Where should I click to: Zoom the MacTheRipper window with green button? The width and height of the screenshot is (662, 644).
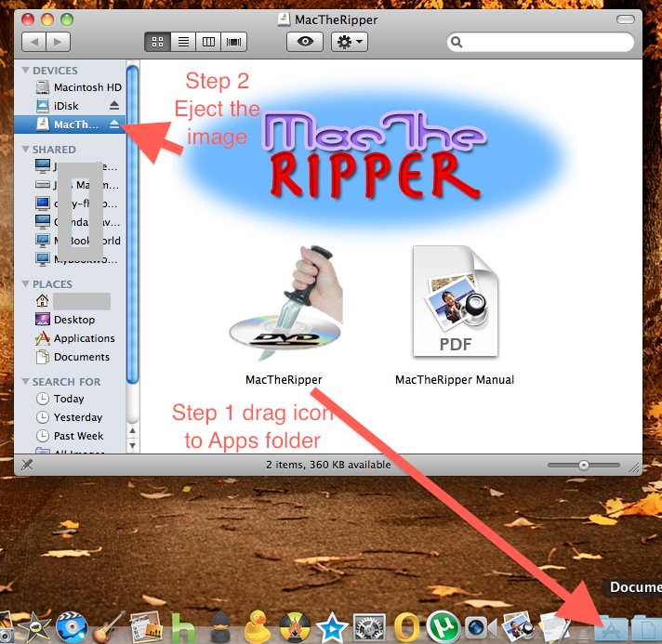click(67, 20)
